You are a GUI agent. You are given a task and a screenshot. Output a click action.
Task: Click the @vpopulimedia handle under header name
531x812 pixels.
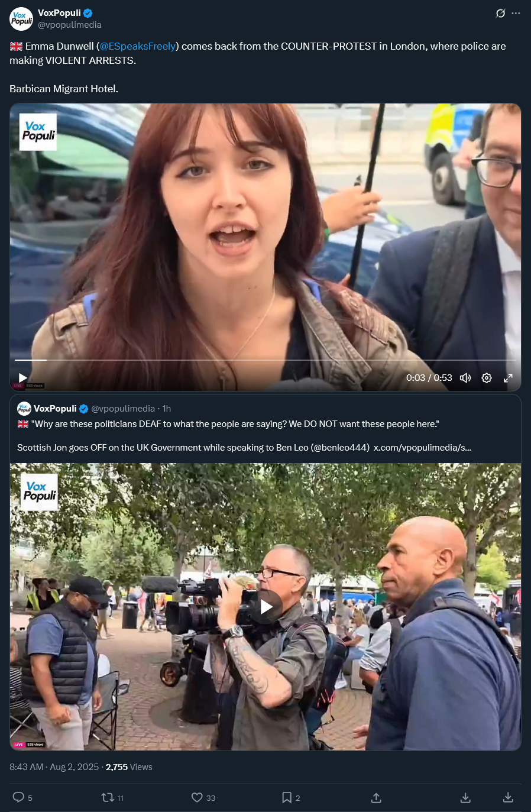point(70,25)
